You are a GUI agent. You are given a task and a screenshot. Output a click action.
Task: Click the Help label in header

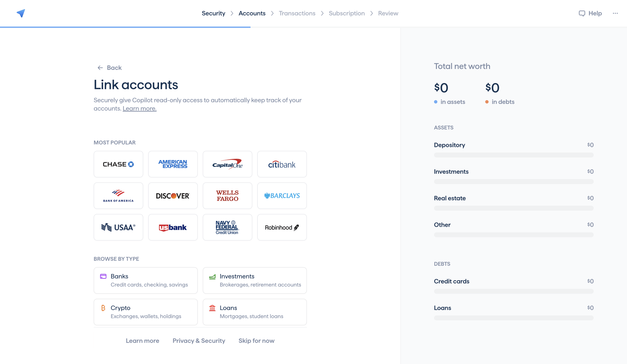595,13
